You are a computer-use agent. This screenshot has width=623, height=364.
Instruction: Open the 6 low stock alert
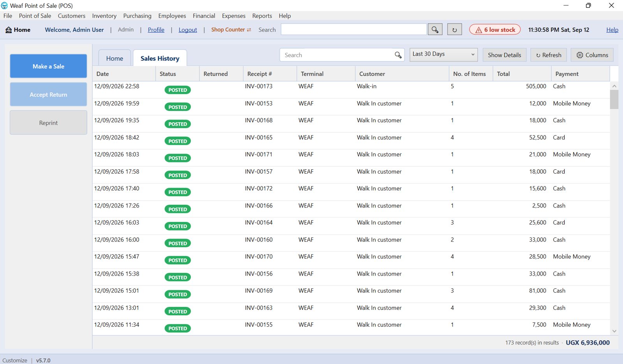[495, 30]
